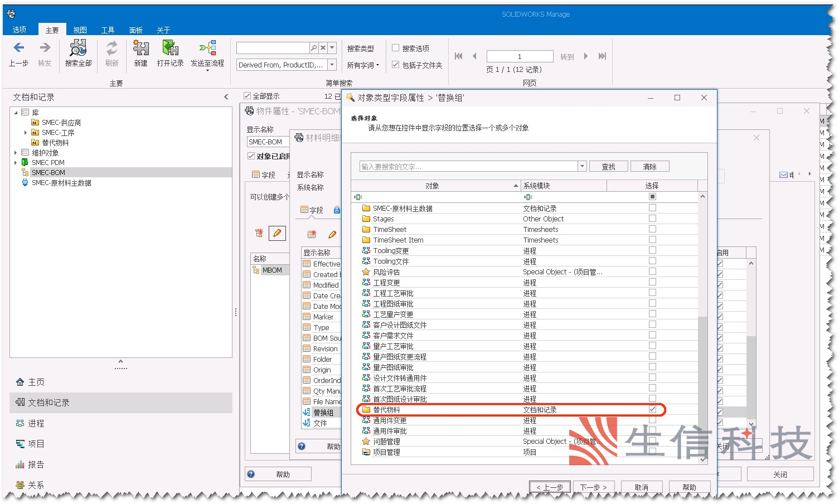The image size is (839, 504).
Task: Click the new item icon beside pencil
Action: [259, 233]
